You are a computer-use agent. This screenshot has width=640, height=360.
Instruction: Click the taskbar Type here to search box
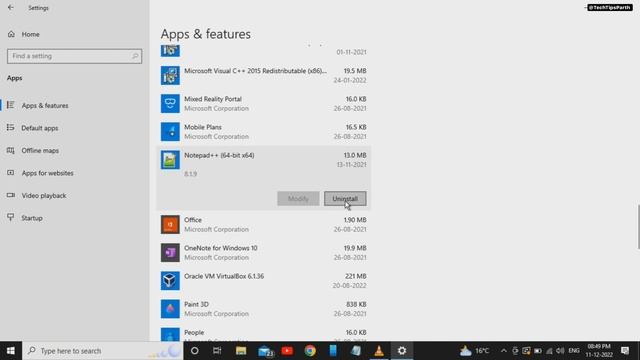(103, 351)
